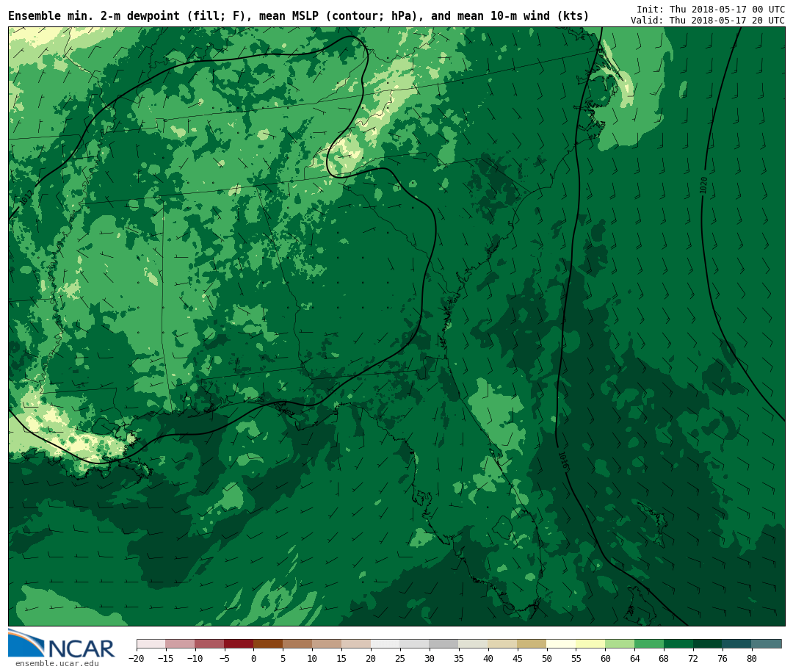
Task: Click the gray-teal swatch right of the 80 label
Action: tap(767, 643)
